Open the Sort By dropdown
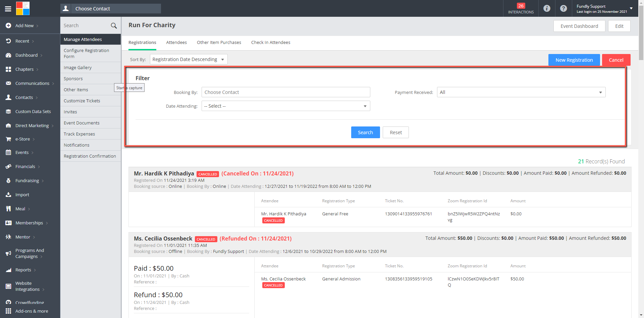 point(189,59)
